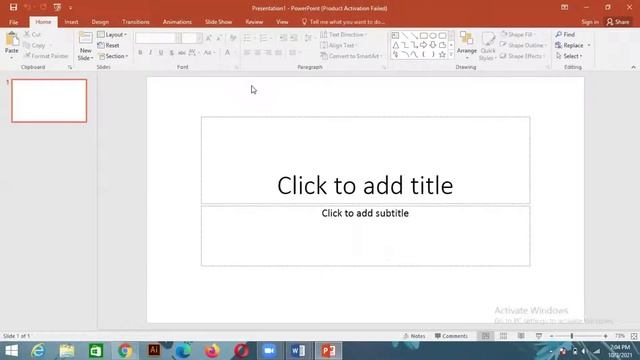Click Fit slide to current window icon
640x360 pixels.
(x=634, y=336)
